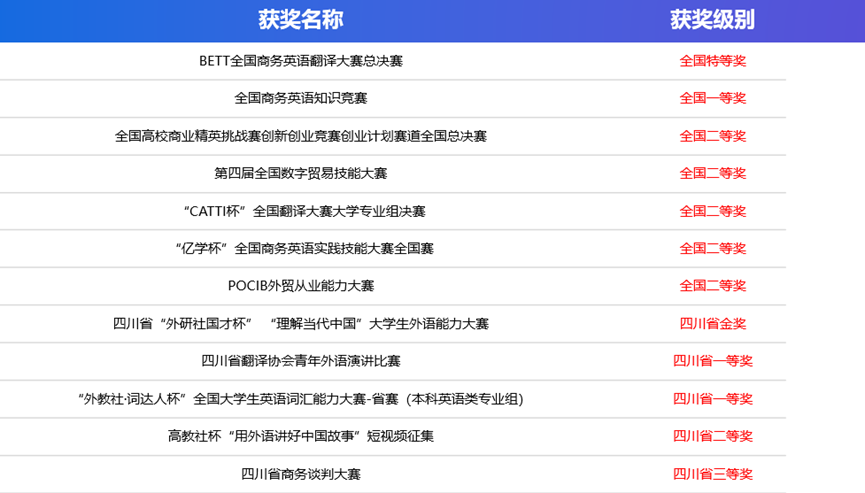Select 第四届全国数字贸易技能大赛 competition name
865x493 pixels.
tap(301, 173)
